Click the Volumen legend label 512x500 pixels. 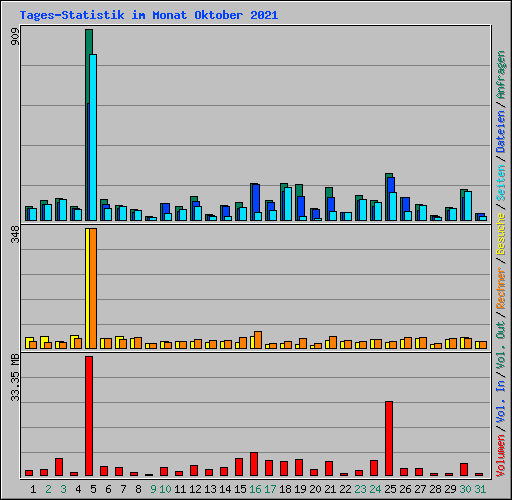click(501, 455)
